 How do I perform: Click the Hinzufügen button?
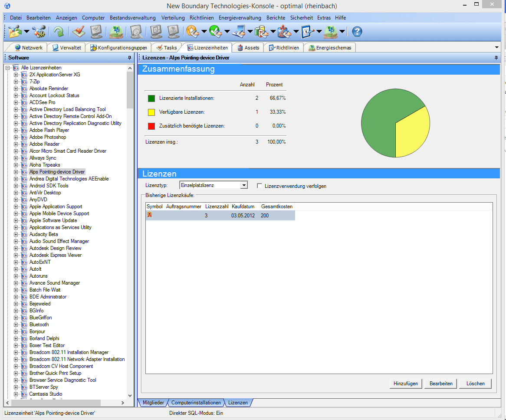click(405, 384)
